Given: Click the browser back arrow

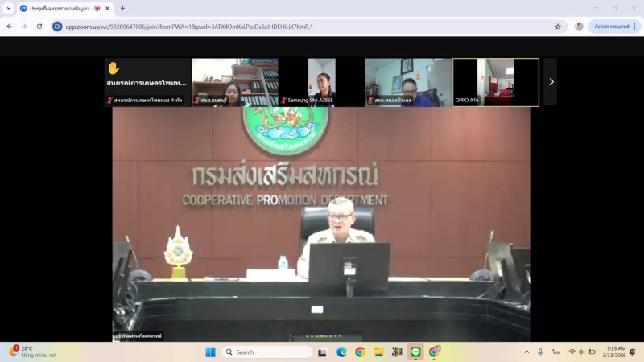Looking at the screenshot, I should [x=9, y=27].
